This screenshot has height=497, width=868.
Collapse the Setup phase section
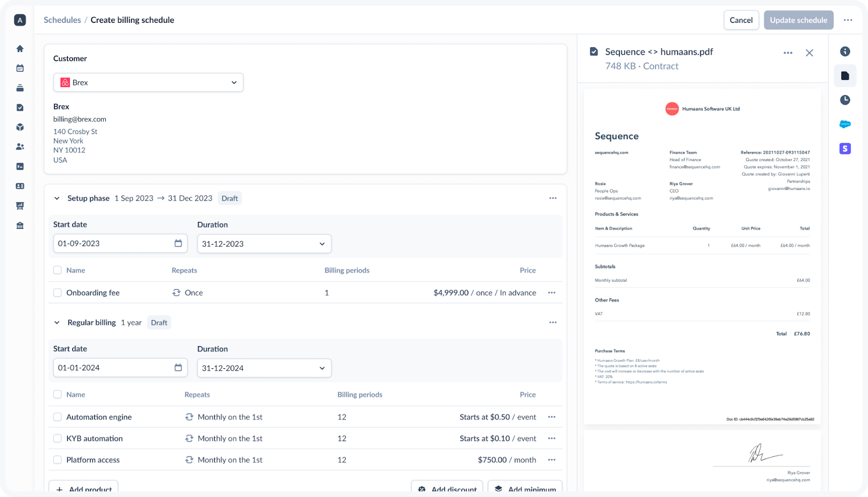tap(57, 198)
